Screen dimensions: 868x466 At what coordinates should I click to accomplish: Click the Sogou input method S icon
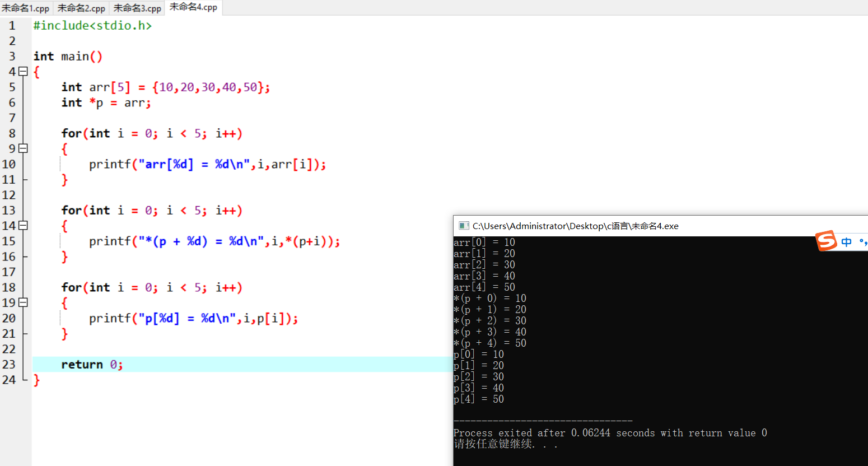(826, 241)
